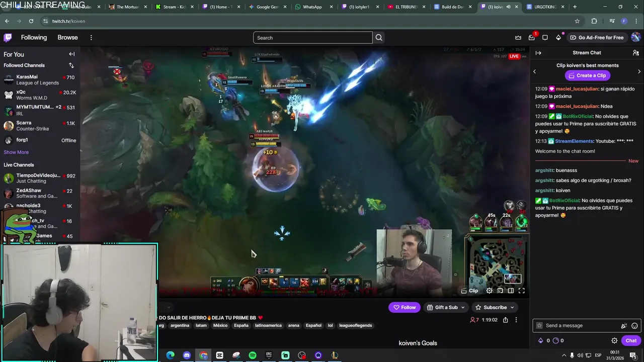The width and height of the screenshot is (644, 362).
Task: Click the Twitch search box
Action: pos(312,38)
